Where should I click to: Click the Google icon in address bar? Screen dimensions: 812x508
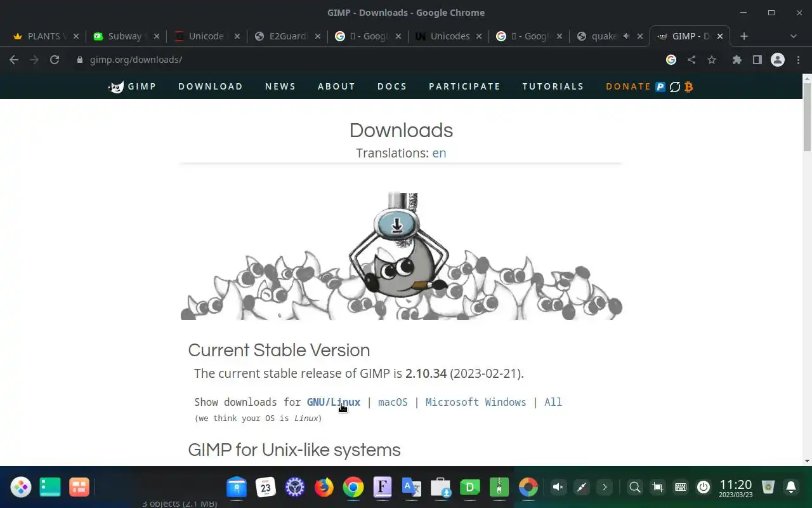click(671, 60)
